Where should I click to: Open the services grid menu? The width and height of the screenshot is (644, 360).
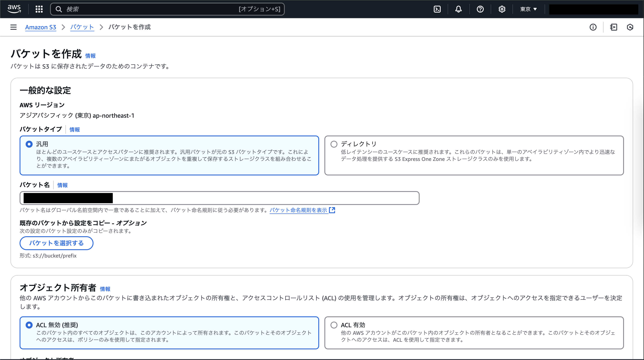click(39, 9)
